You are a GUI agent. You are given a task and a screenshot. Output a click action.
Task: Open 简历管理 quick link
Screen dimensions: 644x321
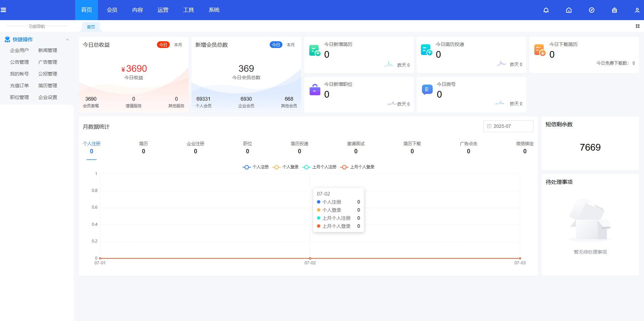tap(48, 86)
